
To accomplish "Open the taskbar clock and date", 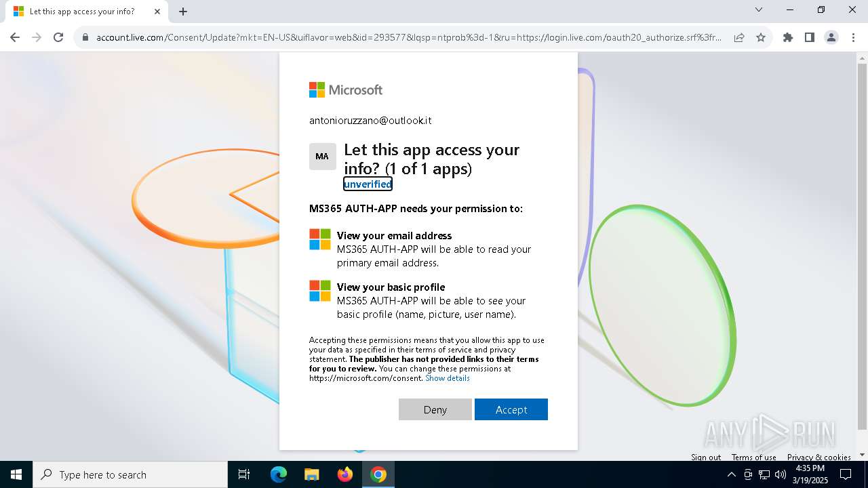I will 810,474.
